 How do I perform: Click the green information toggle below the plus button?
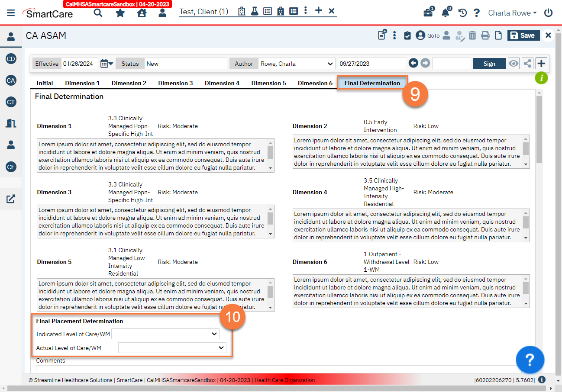(x=542, y=78)
